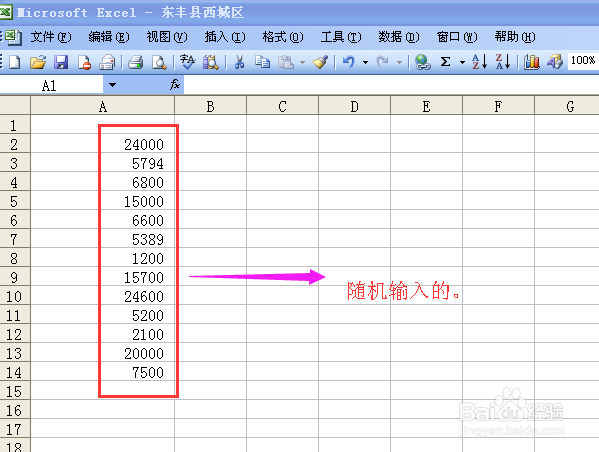Click the Format Painter brush icon

[x=320, y=62]
